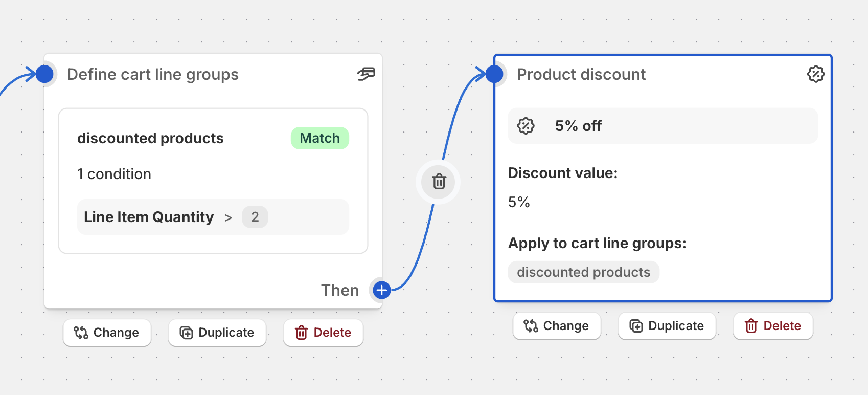
Task: Change the Define cart line groups node
Action: (x=107, y=333)
